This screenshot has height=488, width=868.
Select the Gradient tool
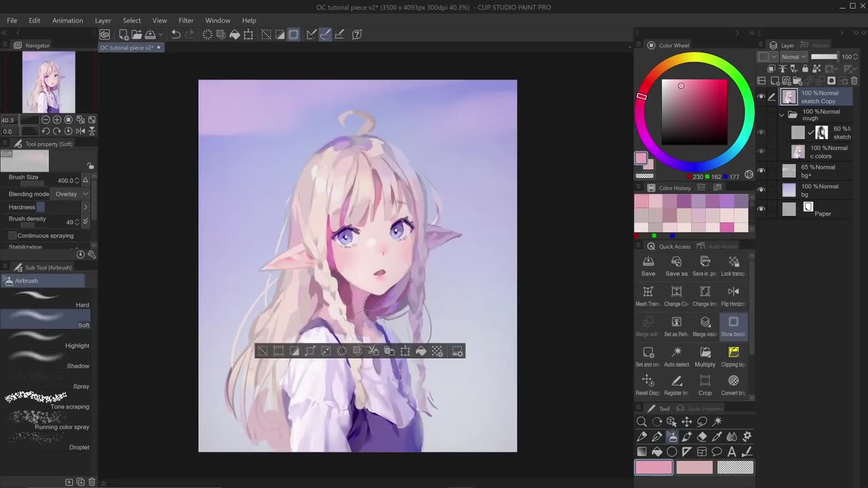[642, 451]
